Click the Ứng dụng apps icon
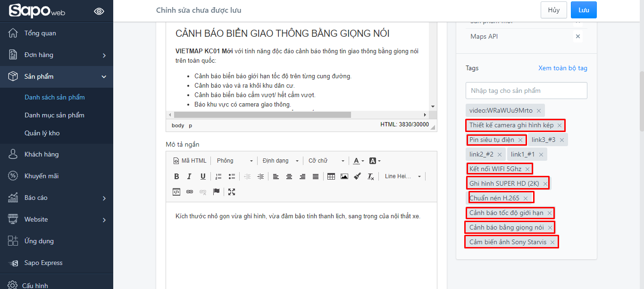Screen dimensions: 644x289 [13, 241]
